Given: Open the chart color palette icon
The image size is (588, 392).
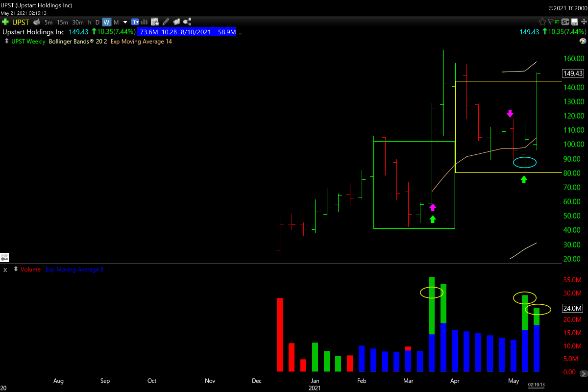Looking at the screenshot, I should (x=582, y=41).
